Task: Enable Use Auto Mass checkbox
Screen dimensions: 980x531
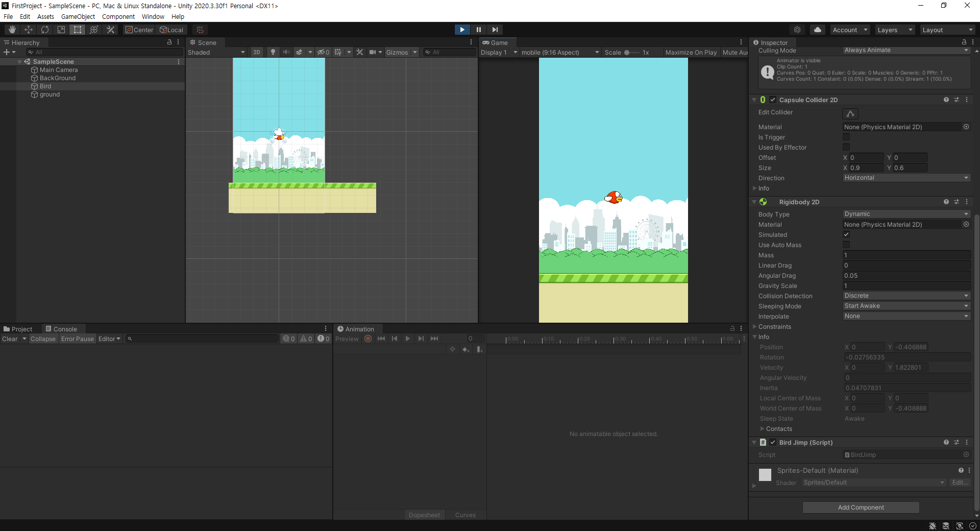Action: [846, 245]
